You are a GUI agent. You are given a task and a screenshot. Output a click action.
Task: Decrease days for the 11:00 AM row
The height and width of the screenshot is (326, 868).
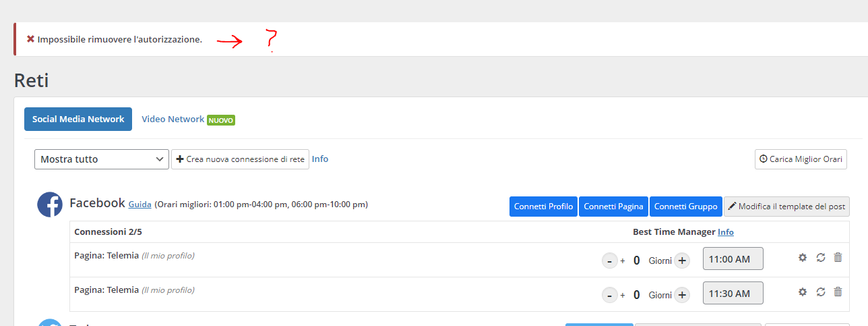click(609, 260)
